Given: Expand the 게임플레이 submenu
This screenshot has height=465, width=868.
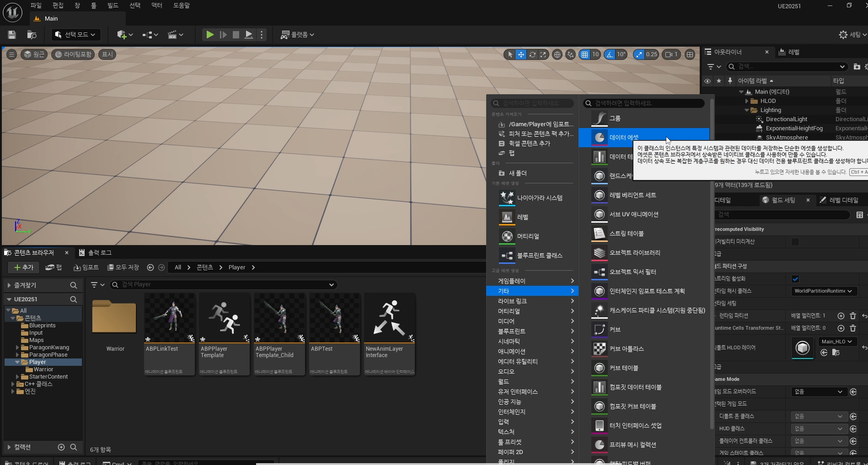Looking at the screenshot, I should click(532, 281).
